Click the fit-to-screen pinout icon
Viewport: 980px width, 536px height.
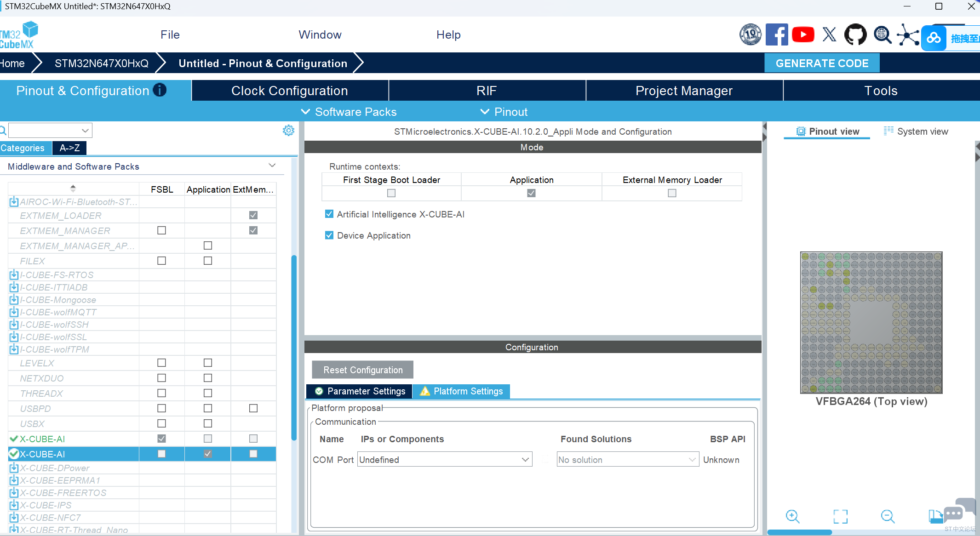tap(840, 516)
